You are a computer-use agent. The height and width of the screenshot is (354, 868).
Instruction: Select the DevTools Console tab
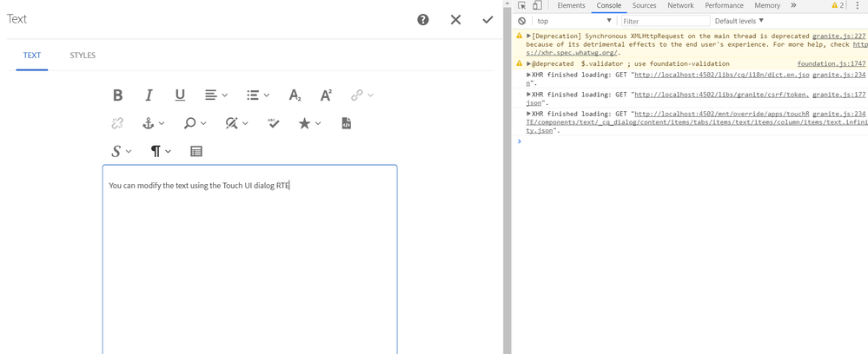(x=608, y=5)
